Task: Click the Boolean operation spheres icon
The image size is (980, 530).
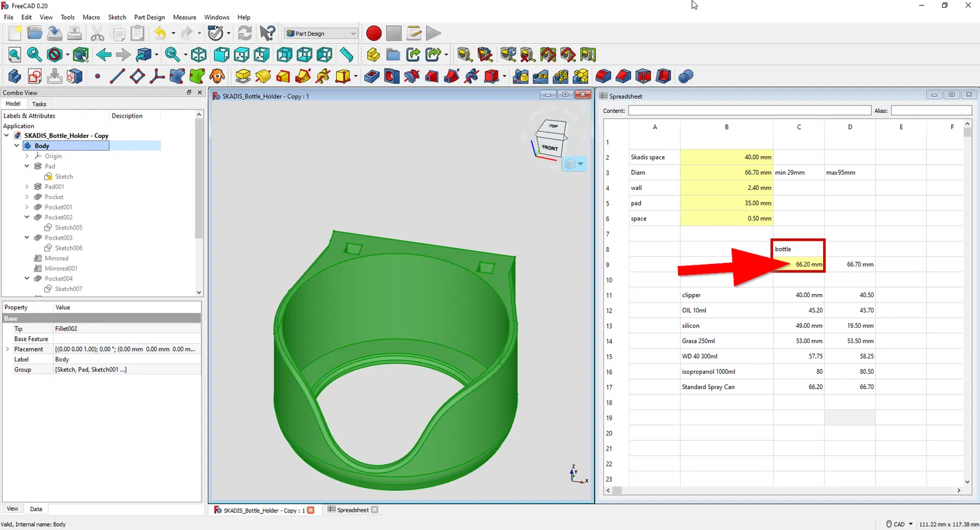Action: point(686,76)
